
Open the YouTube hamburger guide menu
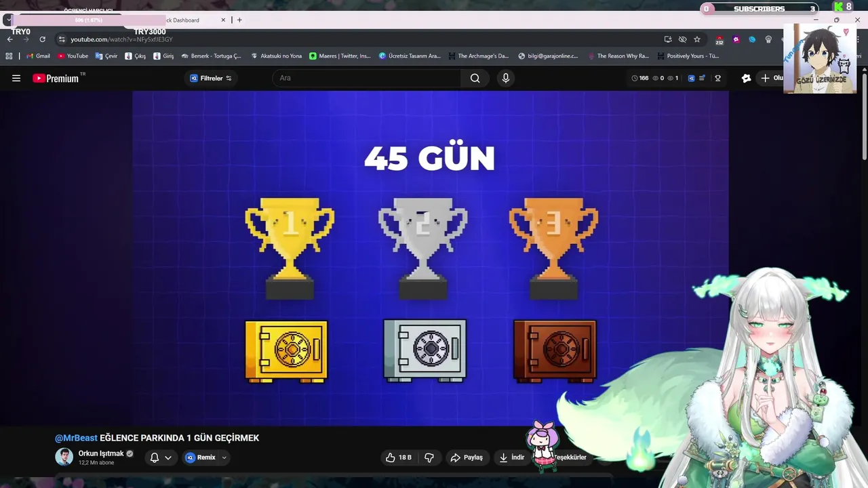click(x=16, y=78)
